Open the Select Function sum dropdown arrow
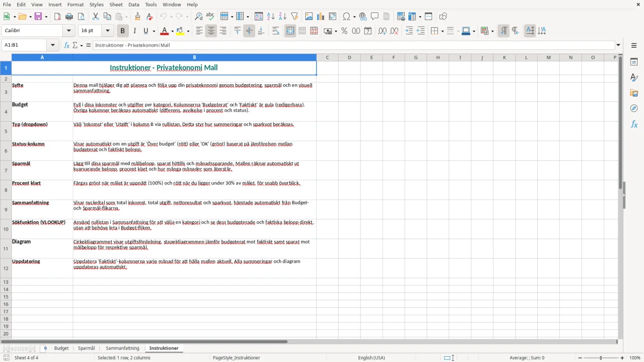644x362 pixels. (82, 45)
